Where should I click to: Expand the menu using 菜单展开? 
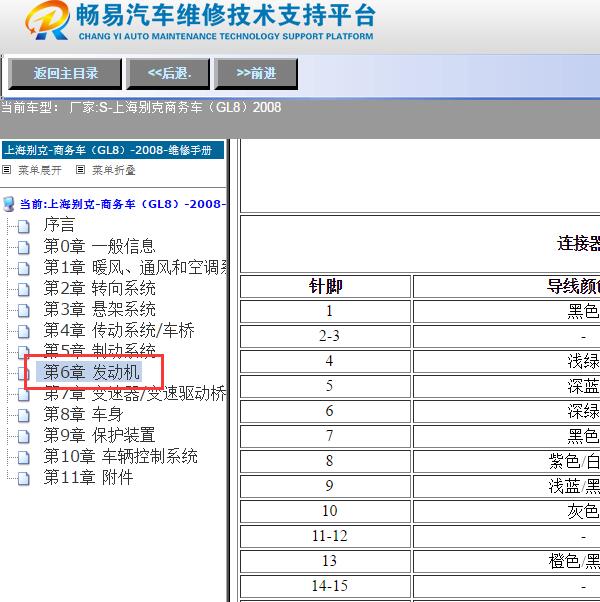pos(40,170)
